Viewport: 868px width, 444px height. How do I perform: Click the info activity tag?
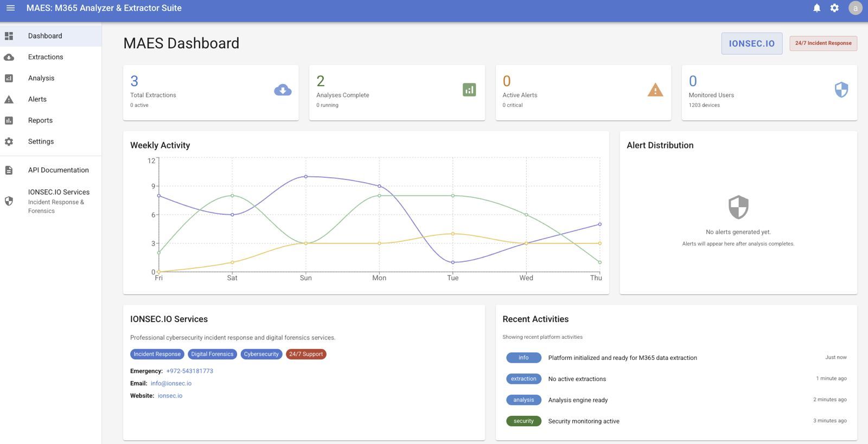point(524,358)
